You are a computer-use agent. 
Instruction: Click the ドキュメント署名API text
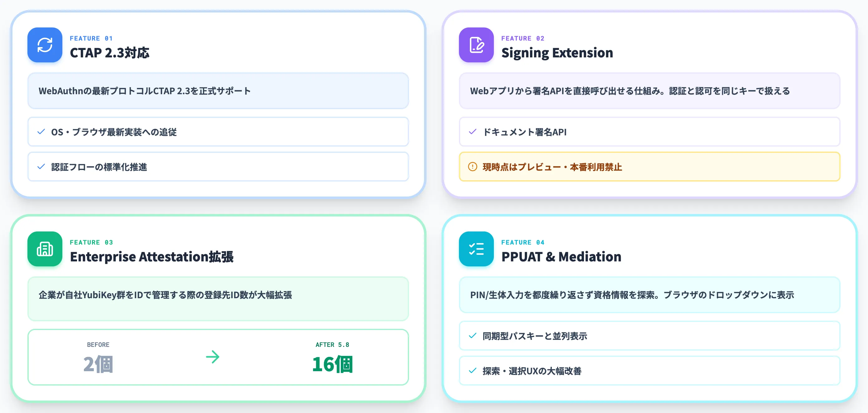(524, 132)
